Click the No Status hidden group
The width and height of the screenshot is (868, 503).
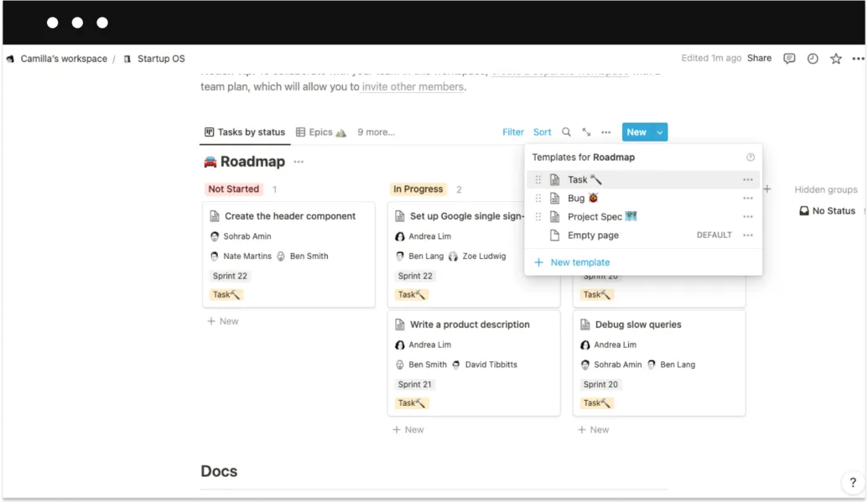click(827, 210)
